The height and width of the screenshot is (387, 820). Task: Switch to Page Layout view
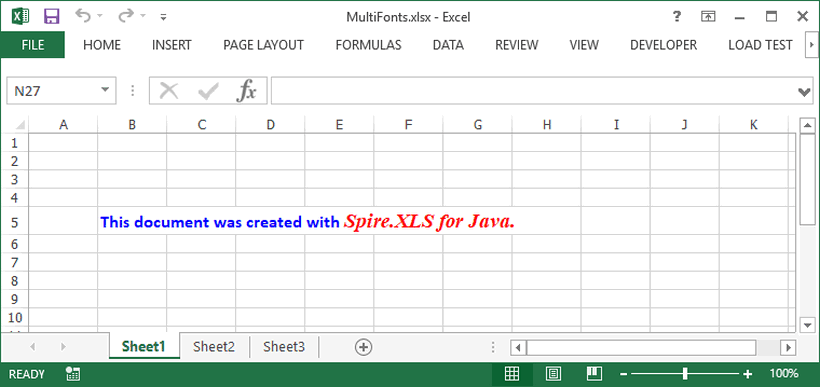[553, 373]
